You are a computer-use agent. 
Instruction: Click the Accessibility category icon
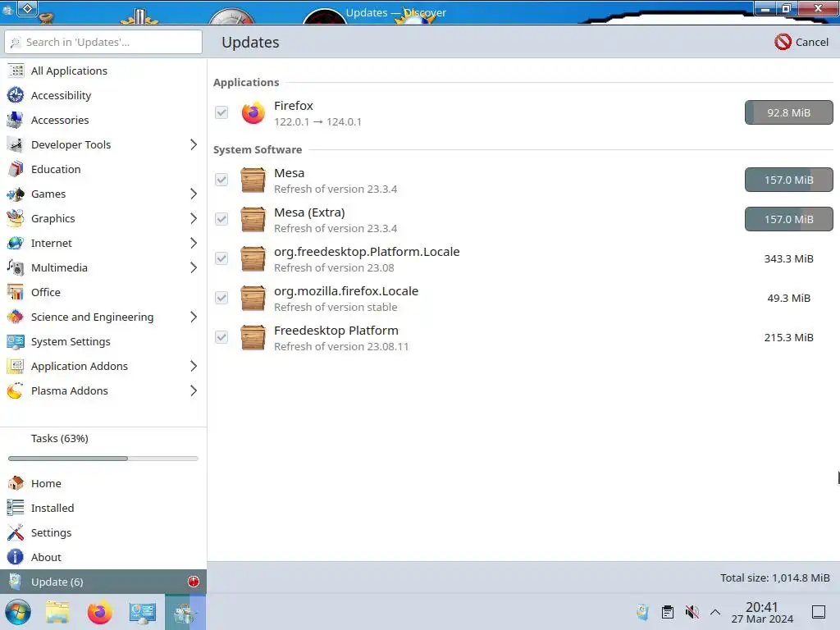(16, 95)
